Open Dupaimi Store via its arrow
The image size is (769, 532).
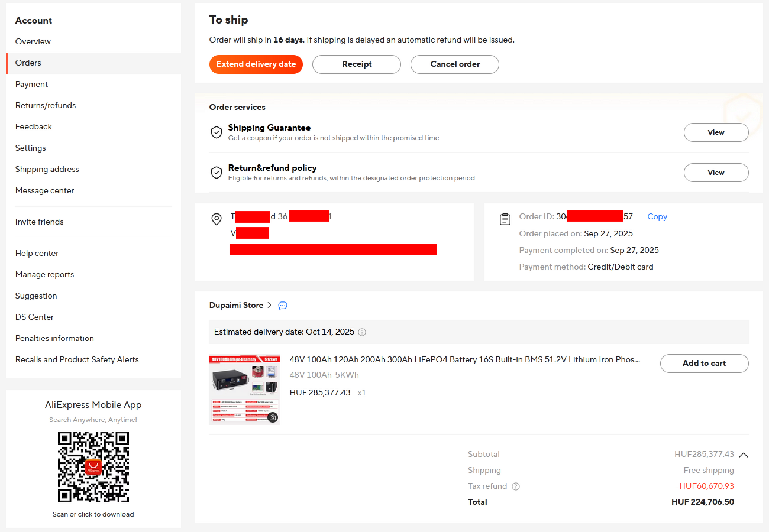(x=270, y=306)
